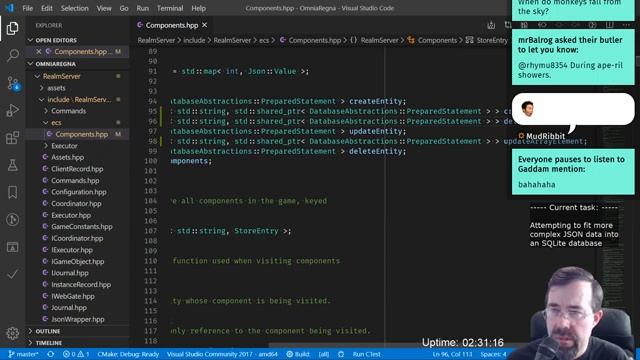The image size is (640, 360).
Task: Click the synchronize changes icon in status bar
Action: [x=51, y=354]
